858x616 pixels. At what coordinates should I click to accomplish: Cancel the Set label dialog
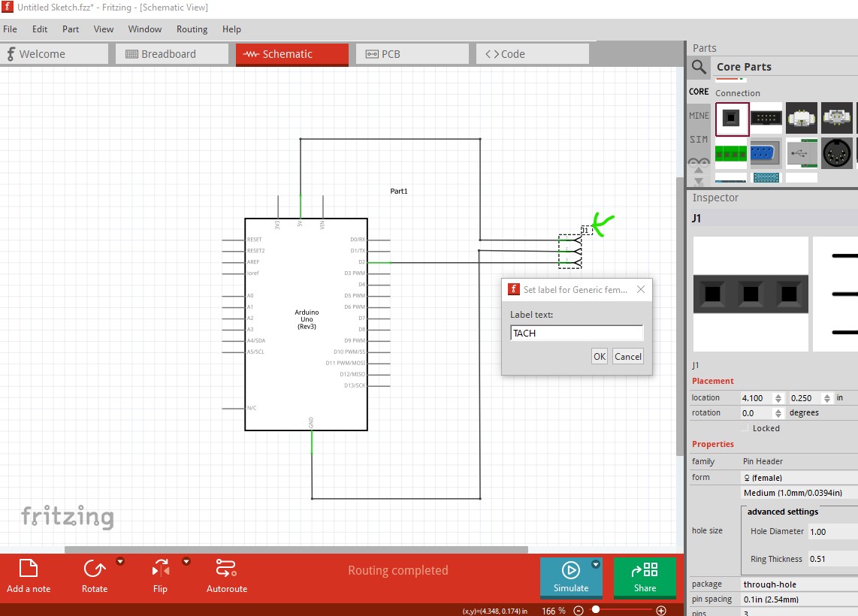pos(627,357)
